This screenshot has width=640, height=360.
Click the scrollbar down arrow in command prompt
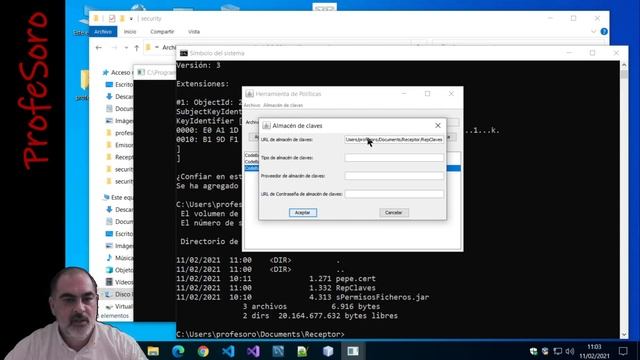tap(624, 334)
